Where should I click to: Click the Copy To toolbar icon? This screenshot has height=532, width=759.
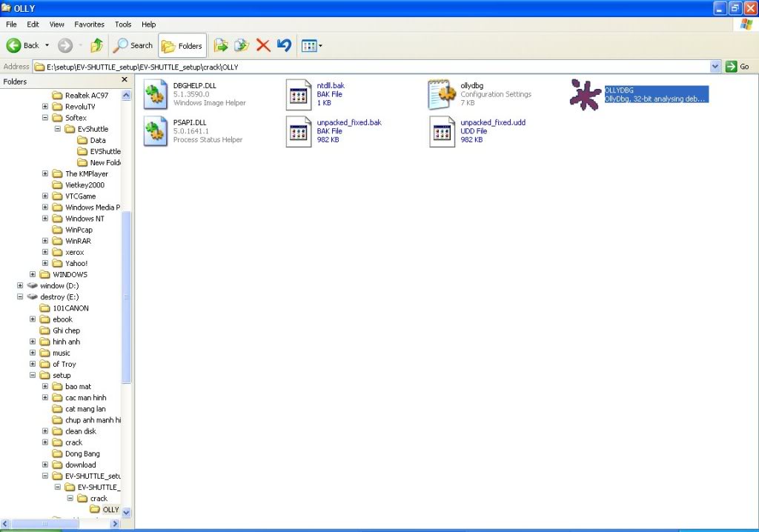point(242,45)
